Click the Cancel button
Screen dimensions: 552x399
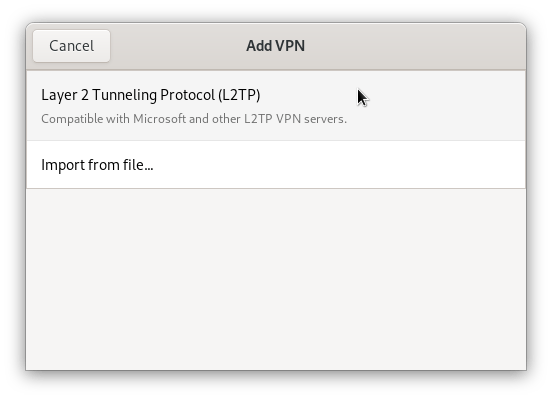[71, 46]
